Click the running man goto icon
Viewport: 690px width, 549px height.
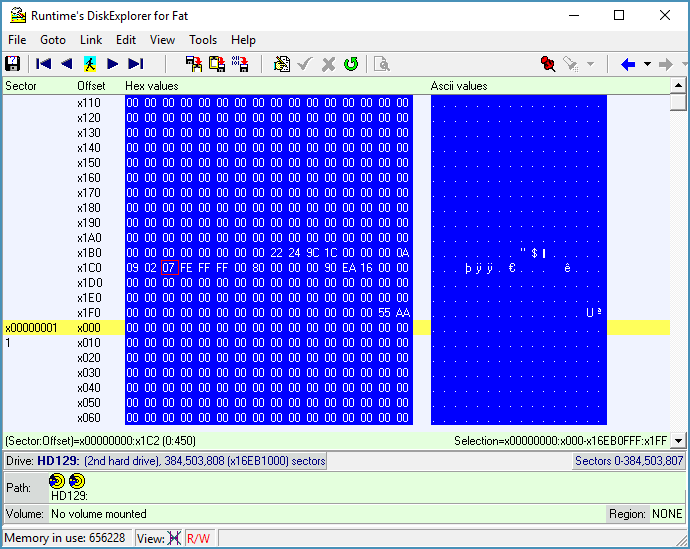point(90,64)
